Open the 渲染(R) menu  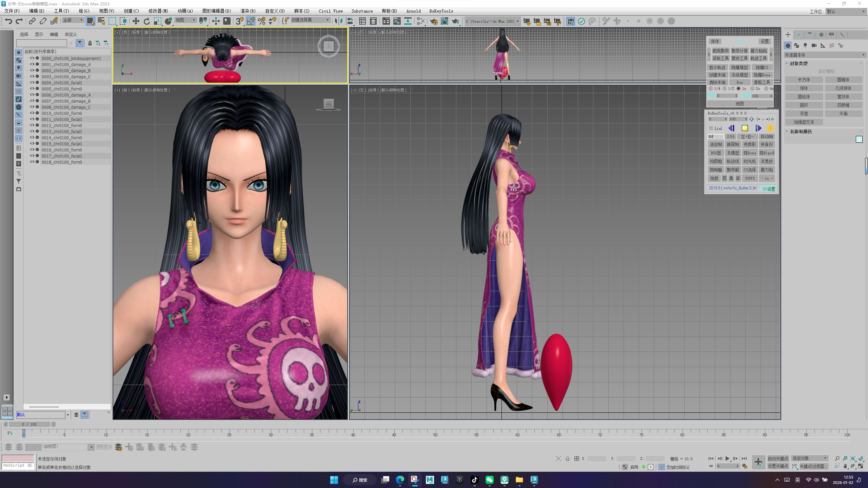248,11
